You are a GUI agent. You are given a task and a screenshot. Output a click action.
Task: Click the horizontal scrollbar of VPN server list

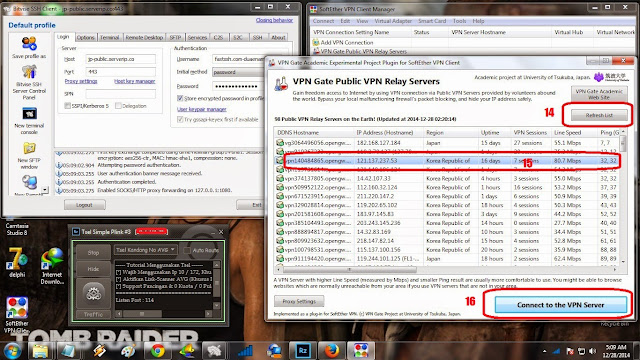(349, 269)
